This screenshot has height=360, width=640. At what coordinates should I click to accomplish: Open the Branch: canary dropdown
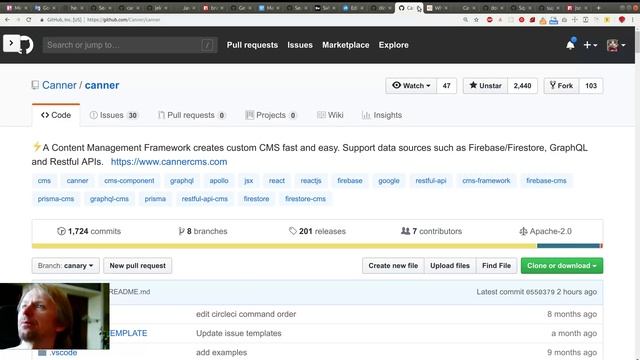tap(65, 266)
